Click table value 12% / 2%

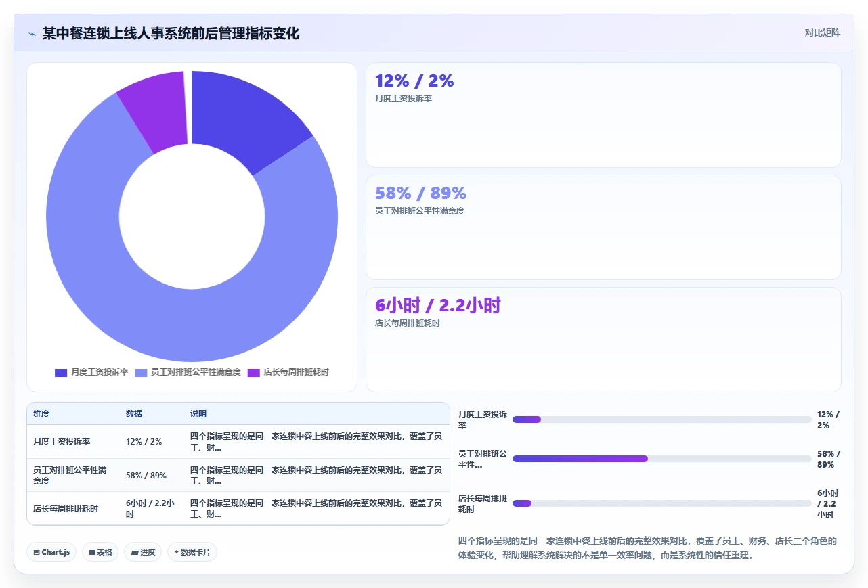(x=144, y=442)
